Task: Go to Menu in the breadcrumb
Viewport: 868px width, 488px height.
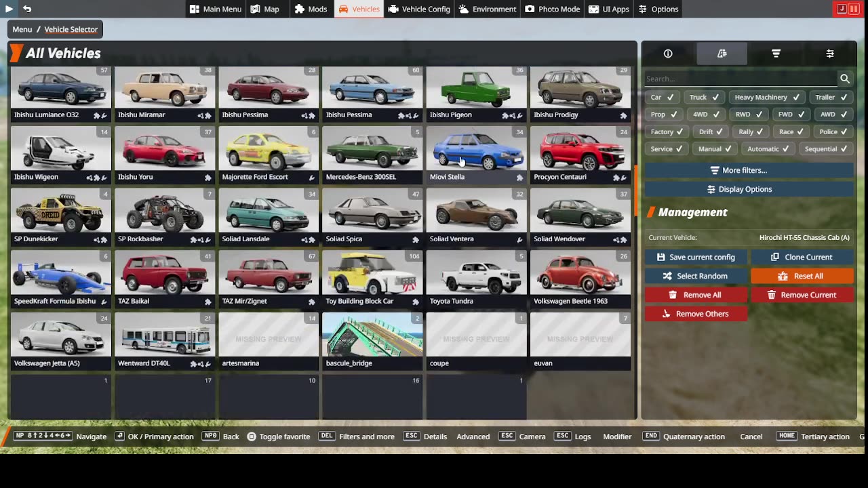Action: coord(22,29)
